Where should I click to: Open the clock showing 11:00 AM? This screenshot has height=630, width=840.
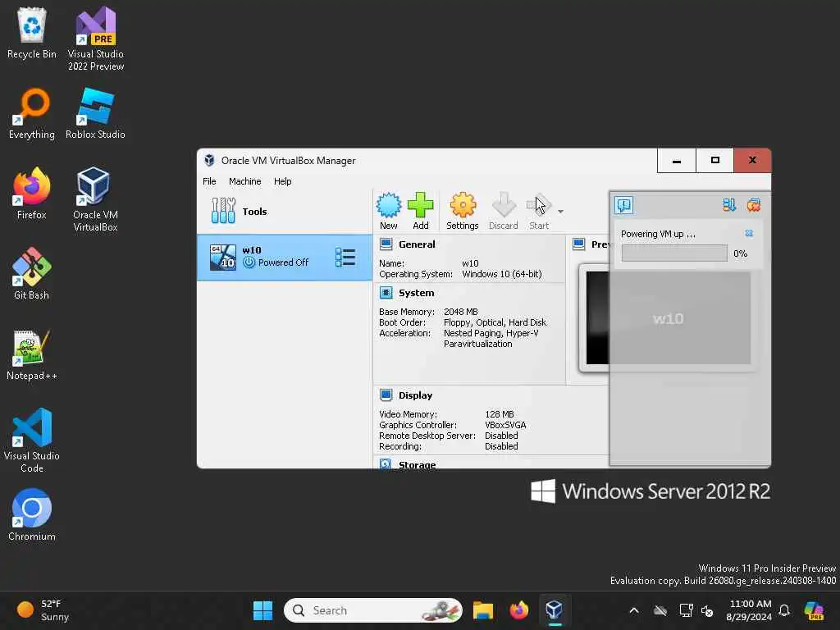[750, 610]
